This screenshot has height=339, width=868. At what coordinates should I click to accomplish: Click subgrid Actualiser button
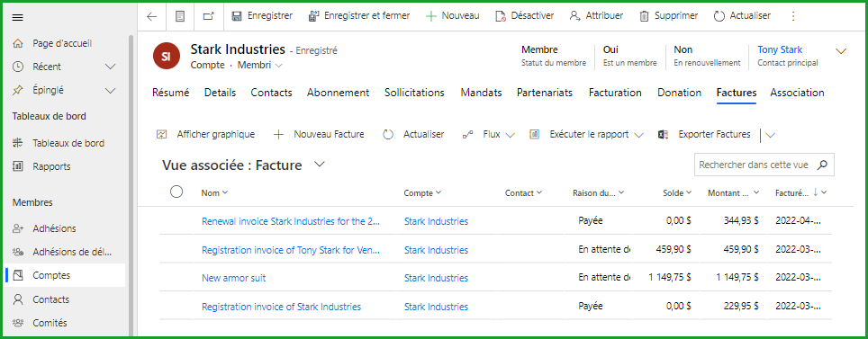pyautogui.click(x=413, y=134)
